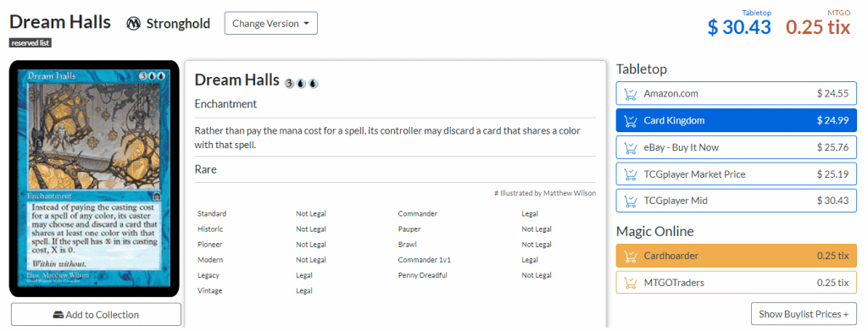The image size is (868, 331).
Task: Click the Cardhoarder cart icon
Action: (x=630, y=257)
